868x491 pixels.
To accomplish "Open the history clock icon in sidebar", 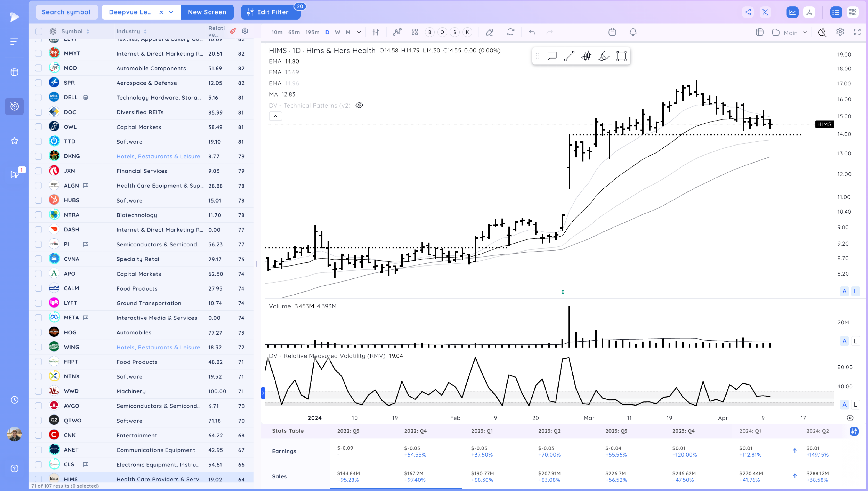I will 14,400.
